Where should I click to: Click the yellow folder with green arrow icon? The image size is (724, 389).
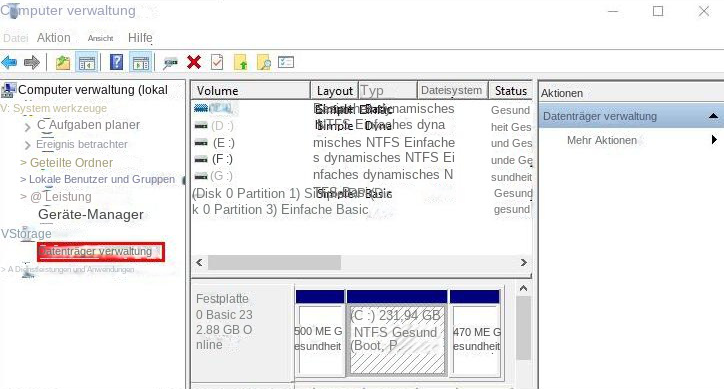click(x=241, y=62)
